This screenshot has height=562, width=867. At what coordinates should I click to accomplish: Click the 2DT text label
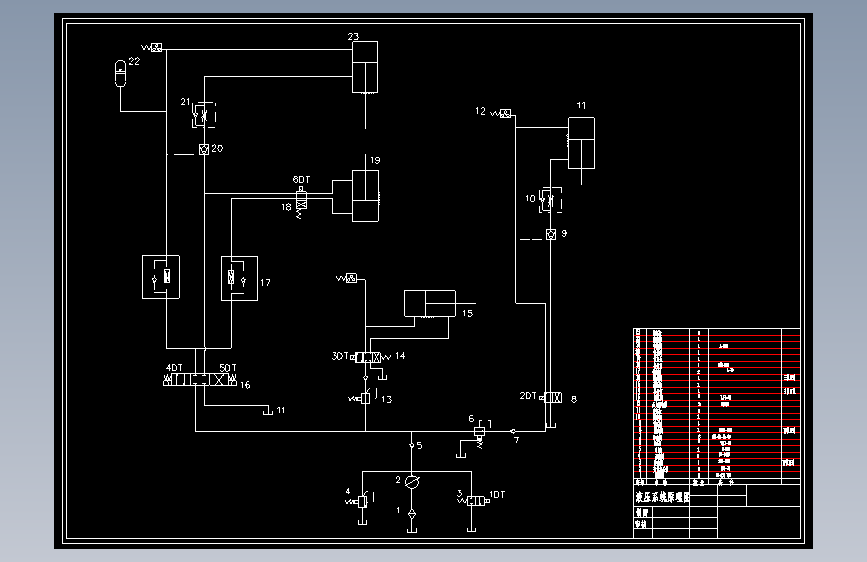528,396
